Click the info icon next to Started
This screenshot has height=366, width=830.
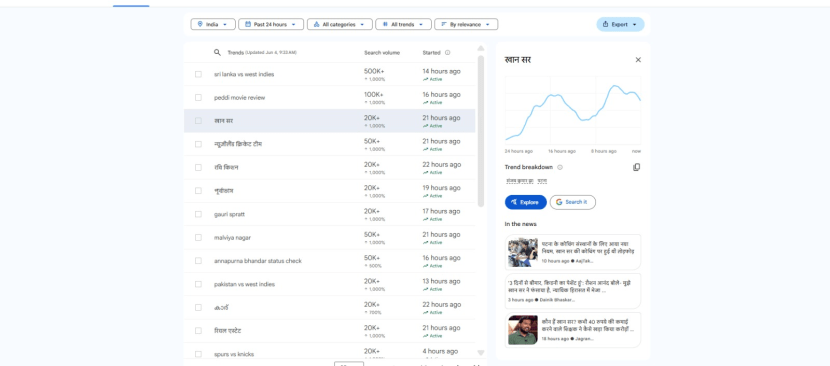click(447, 52)
